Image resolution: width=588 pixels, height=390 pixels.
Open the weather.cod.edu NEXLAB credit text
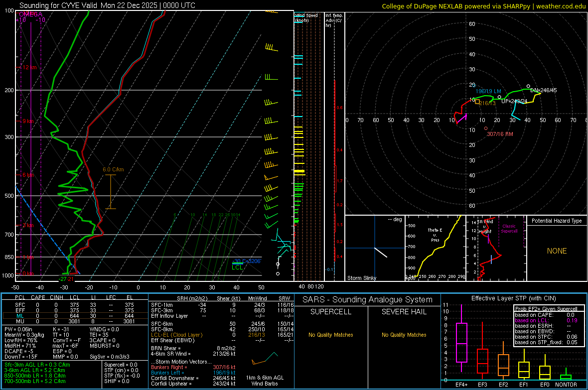483,6
